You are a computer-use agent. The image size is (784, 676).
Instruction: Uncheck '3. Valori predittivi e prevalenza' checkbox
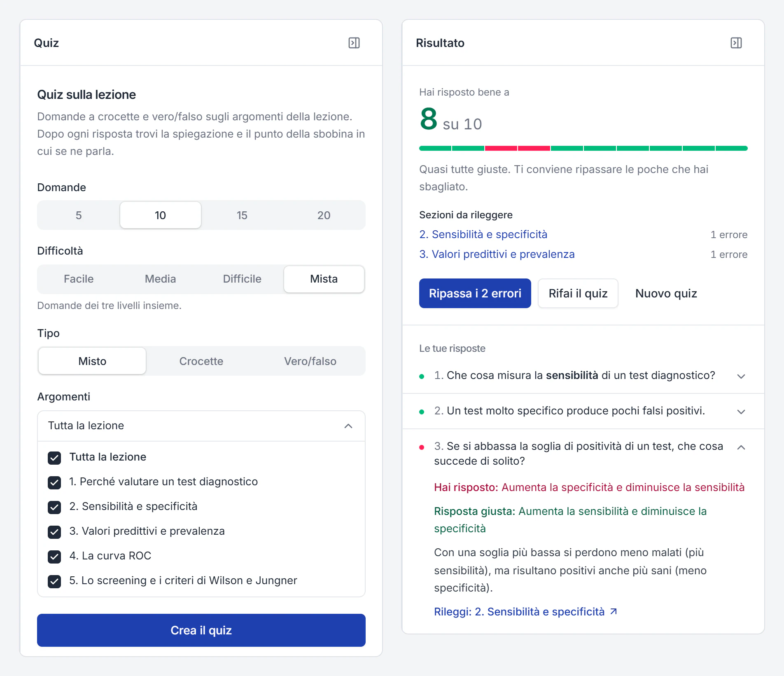click(x=54, y=531)
